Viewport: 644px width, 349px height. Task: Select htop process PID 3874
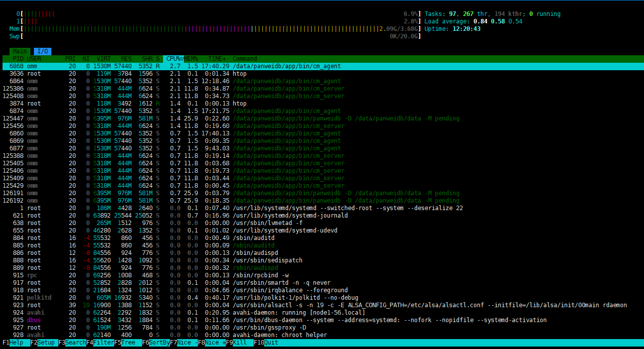point(322,104)
